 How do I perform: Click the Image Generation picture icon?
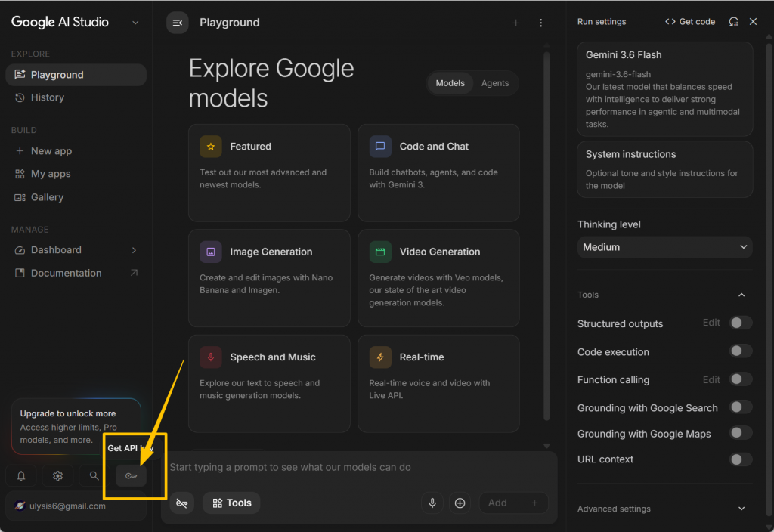click(x=211, y=252)
